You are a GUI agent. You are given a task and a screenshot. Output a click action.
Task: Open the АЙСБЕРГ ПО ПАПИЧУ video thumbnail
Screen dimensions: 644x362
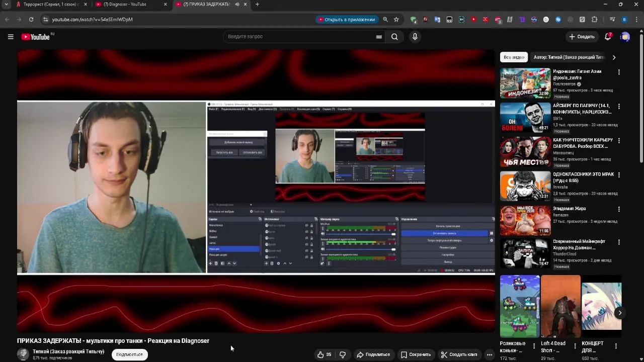pos(525,117)
